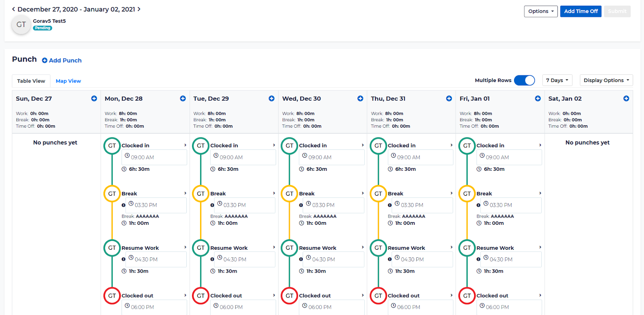The image size is (644, 315).
Task: Expand Friday's Resume Work entry chevron
Action: (x=540, y=247)
